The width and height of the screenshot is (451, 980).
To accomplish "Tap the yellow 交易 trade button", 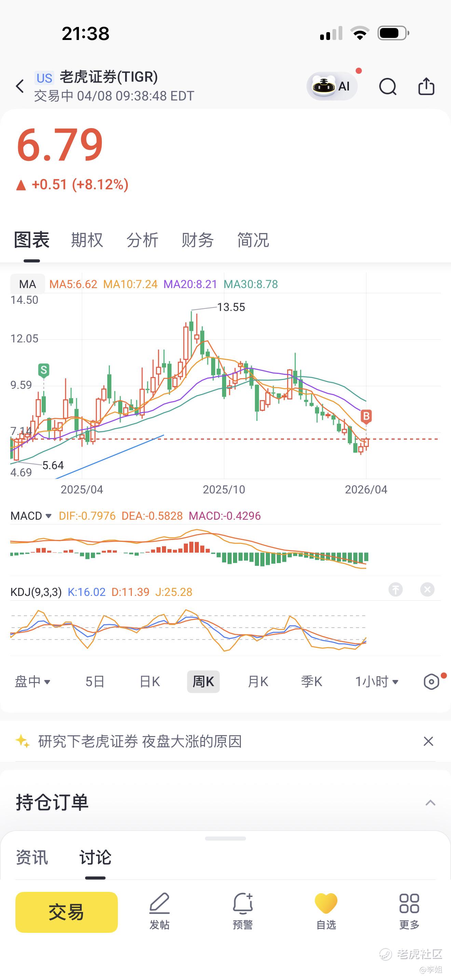I will point(67,912).
